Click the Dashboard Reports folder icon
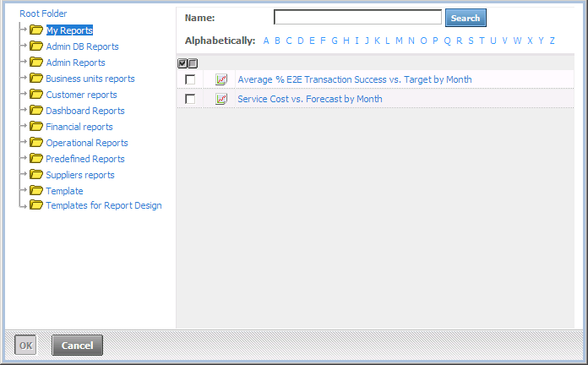Viewport: 588px width, 365px height. tap(36, 111)
